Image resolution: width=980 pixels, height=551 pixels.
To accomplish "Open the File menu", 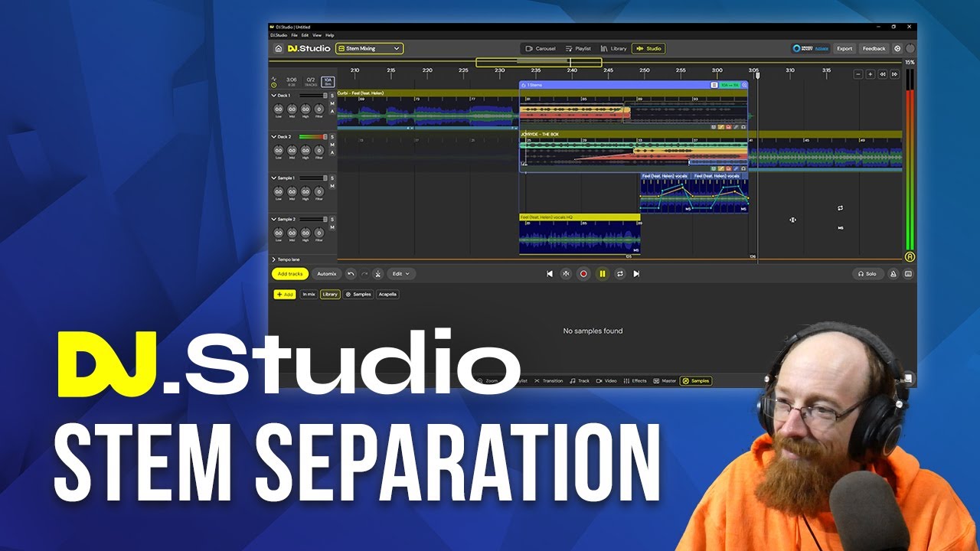I will [x=294, y=35].
